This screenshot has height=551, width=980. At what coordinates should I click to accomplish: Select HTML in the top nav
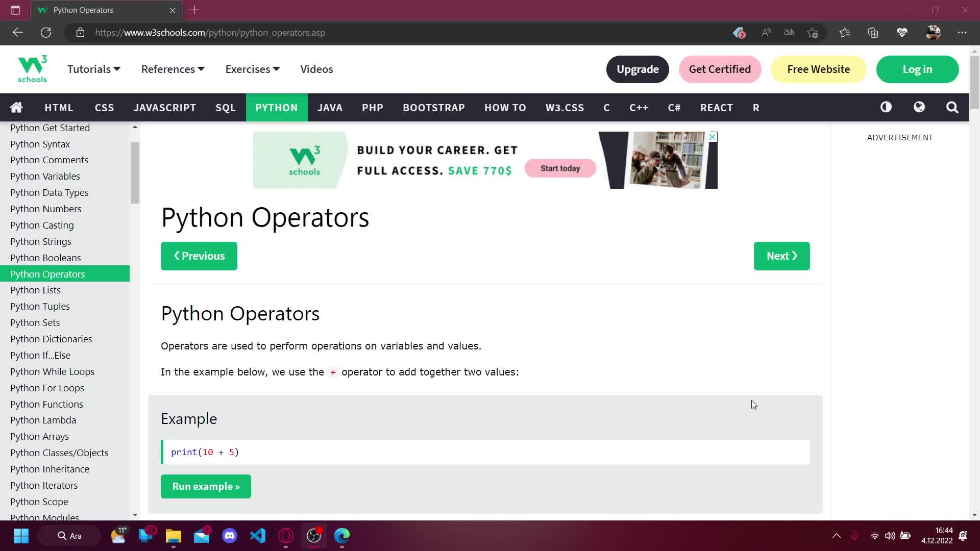click(x=59, y=108)
